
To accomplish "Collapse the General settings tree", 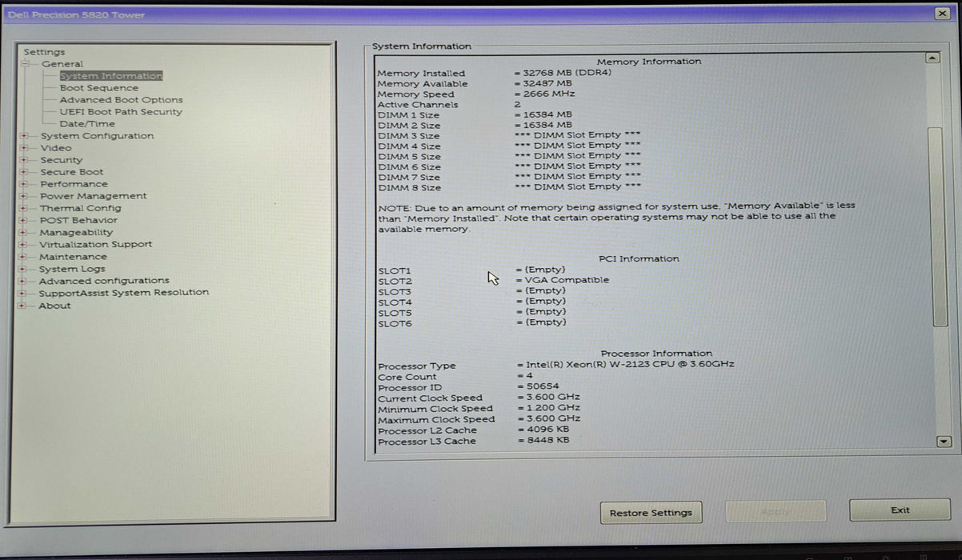I will pos(25,63).
